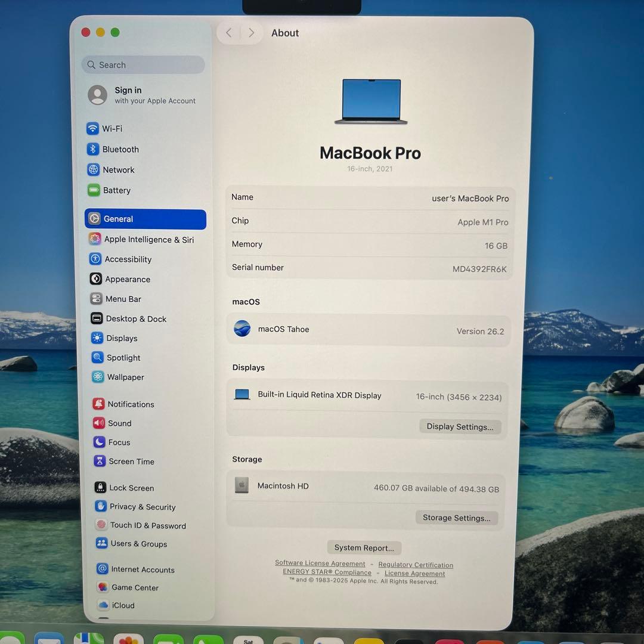Viewport: 644px width, 644px height.
Task: Click the macOS Tahoe row icon
Action: tap(242, 329)
